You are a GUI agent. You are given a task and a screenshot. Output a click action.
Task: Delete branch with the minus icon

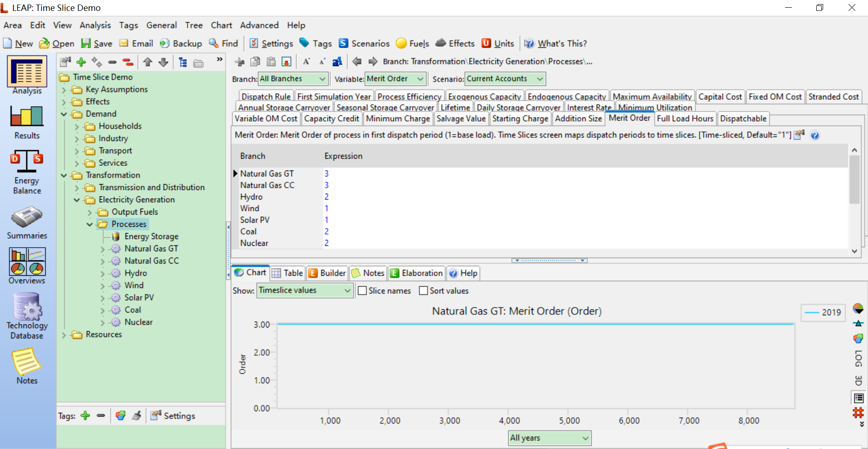[x=112, y=62]
